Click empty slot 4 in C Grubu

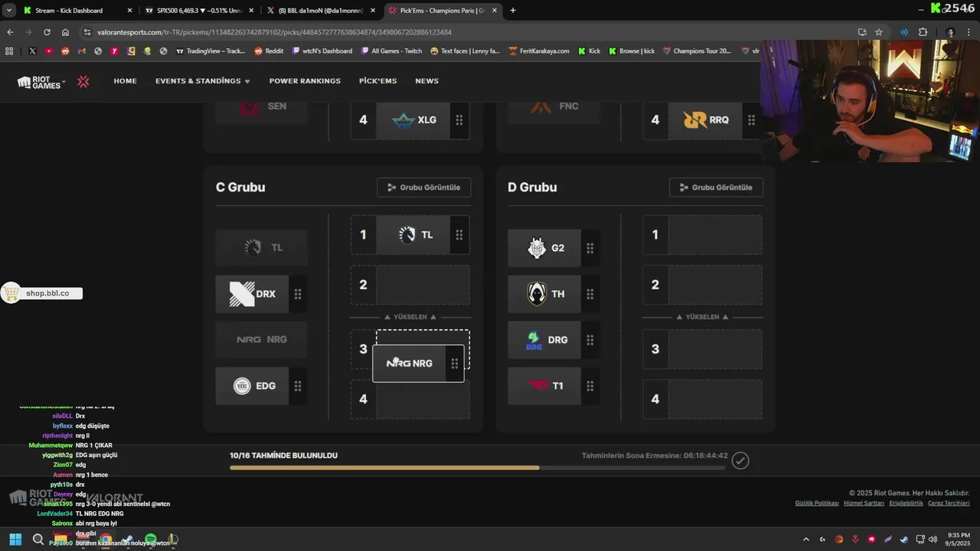tap(423, 399)
